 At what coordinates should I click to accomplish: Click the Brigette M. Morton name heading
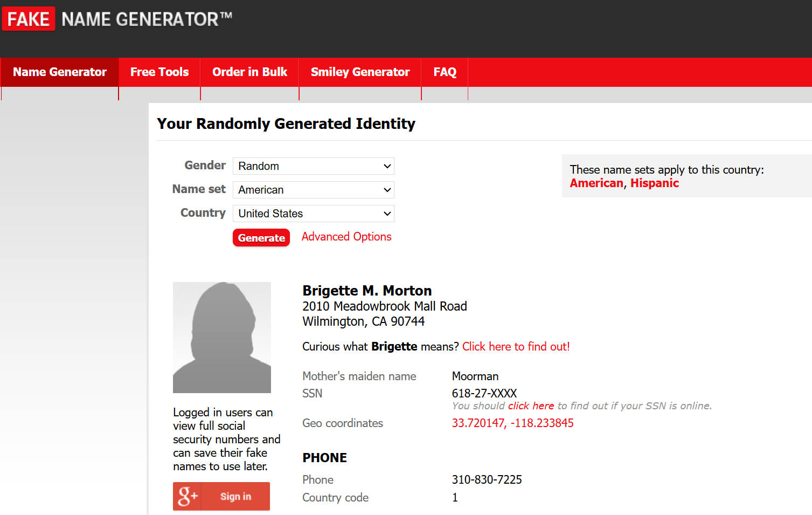click(367, 291)
